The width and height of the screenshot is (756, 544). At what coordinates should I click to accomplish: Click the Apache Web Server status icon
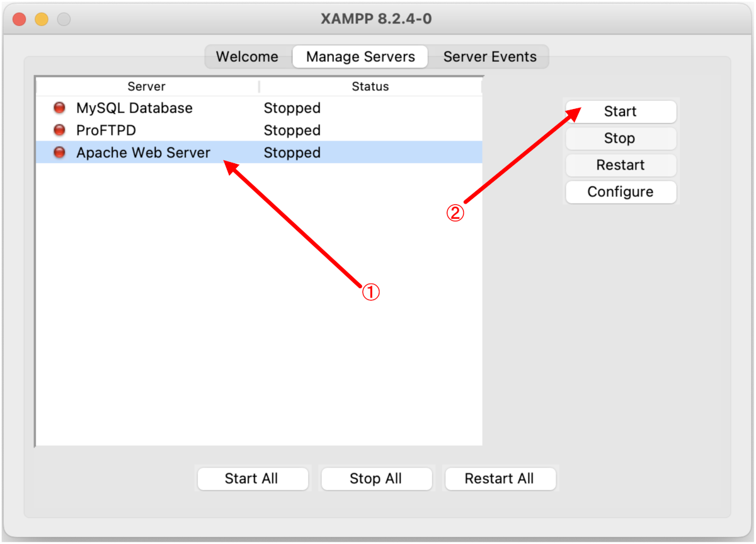point(59,153)
